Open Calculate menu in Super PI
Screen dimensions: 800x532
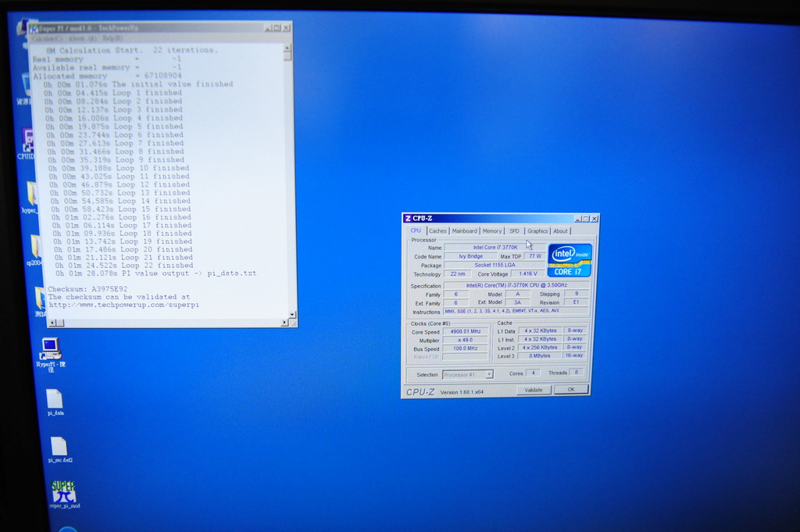coord(47,39)
